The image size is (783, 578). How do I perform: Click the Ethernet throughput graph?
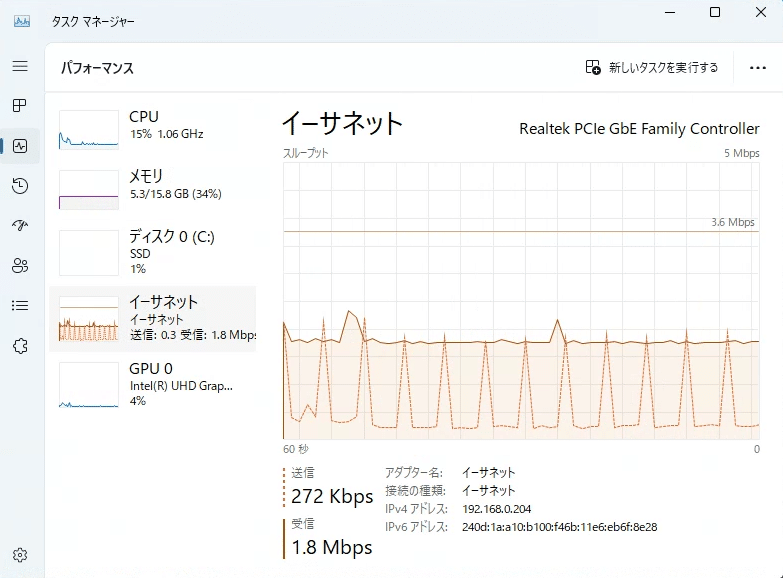(521, 300)
